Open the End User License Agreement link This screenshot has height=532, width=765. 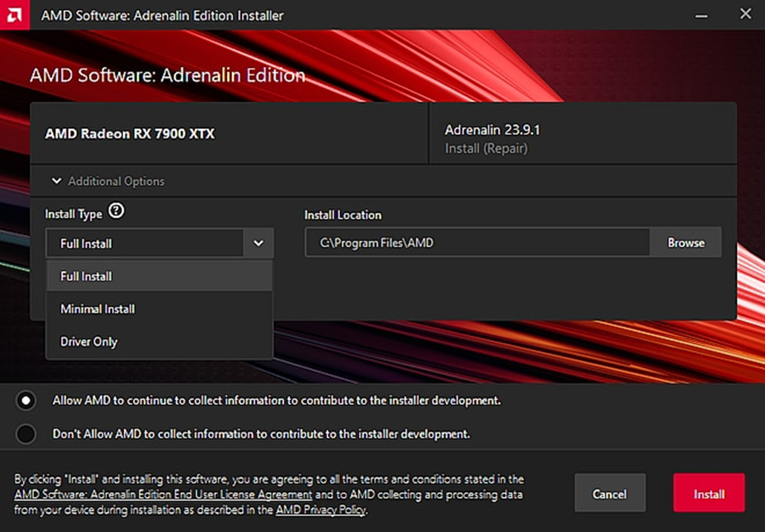163,495
